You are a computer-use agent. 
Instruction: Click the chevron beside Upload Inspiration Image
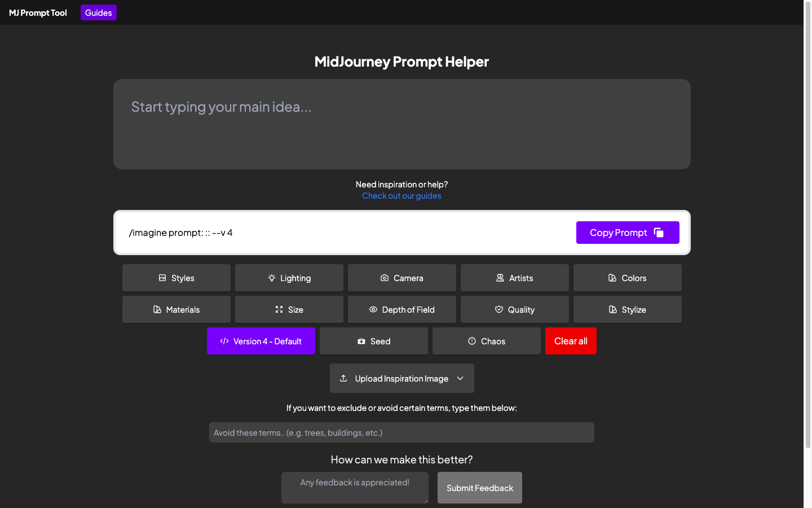(x=461, y=378)
